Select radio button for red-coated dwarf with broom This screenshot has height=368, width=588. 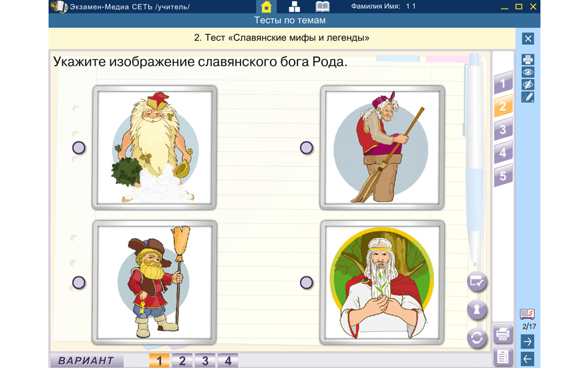point(79,282)
